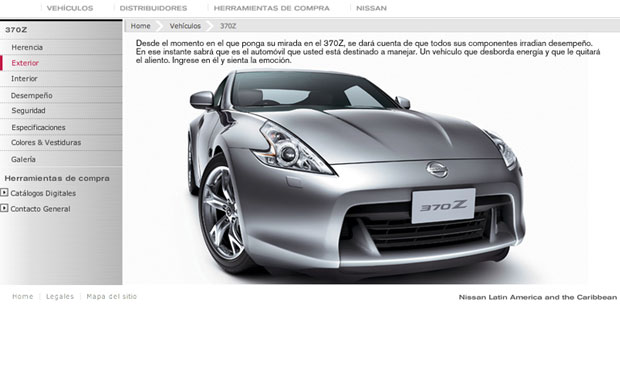Go to Home in the breadcrumb

140,26
